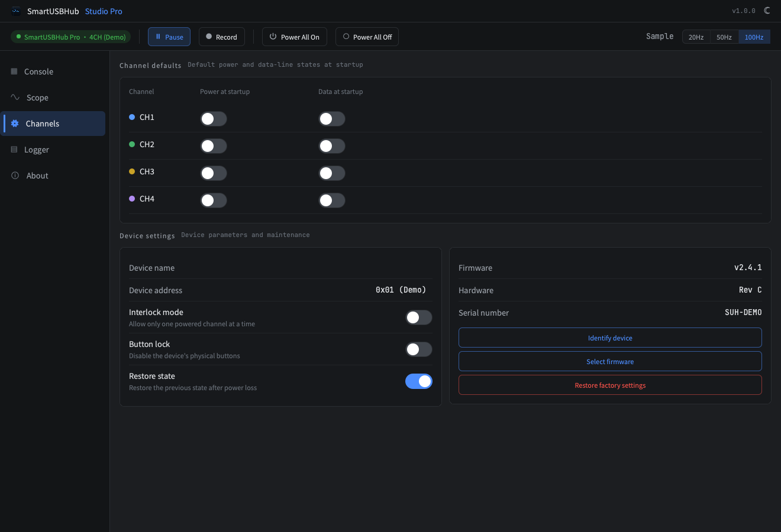Turn on Button lock switch
Image resolution: width=781 pixels, height=532 pixels.
click(x=419, y=349)
